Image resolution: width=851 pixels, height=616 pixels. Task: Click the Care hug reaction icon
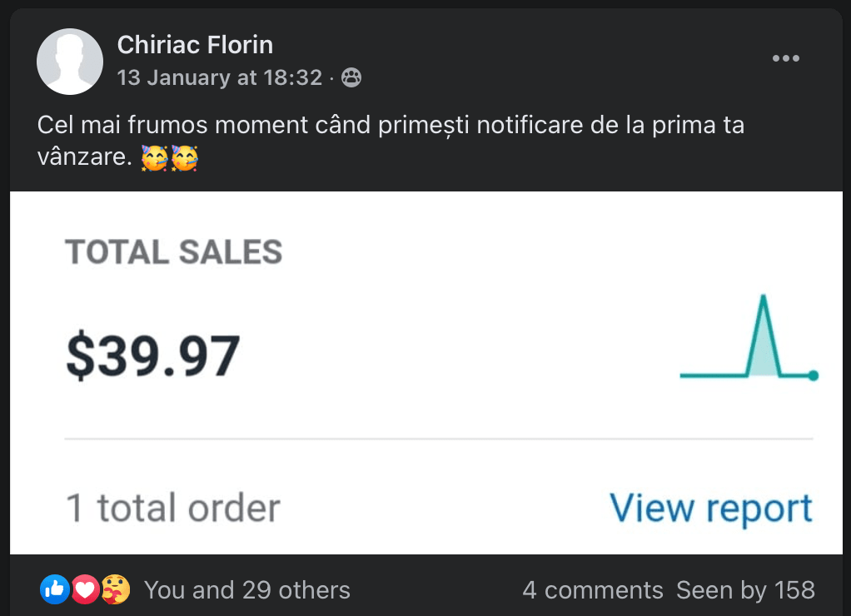115,590
